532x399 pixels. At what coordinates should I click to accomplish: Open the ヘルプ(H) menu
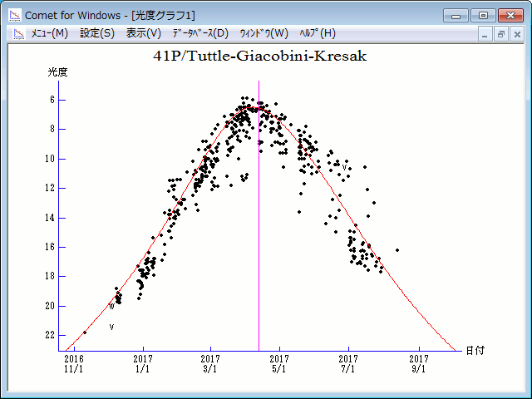pyautogui.click(x=318, y=33)
